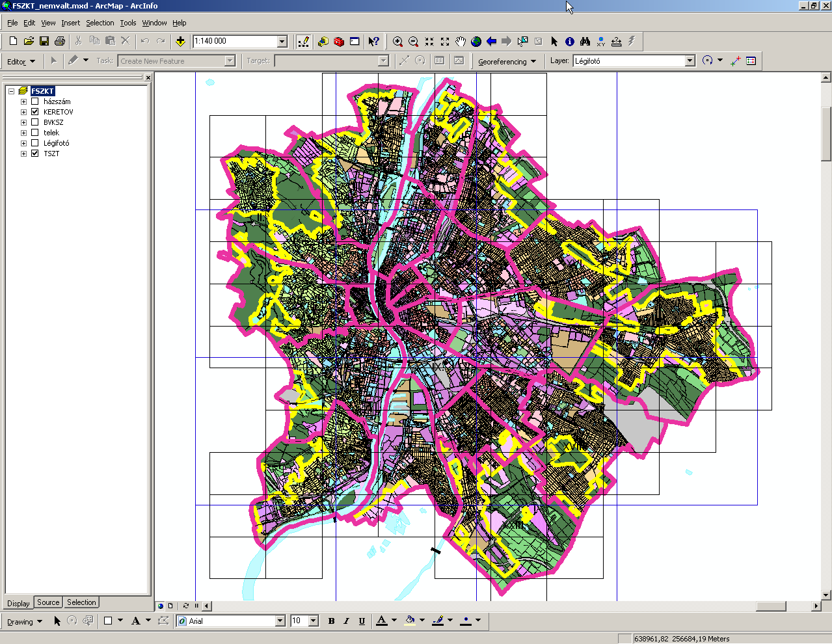Click the Command Line window icon
The width and height of the screenshot is (832, 644).
point(355,41)
